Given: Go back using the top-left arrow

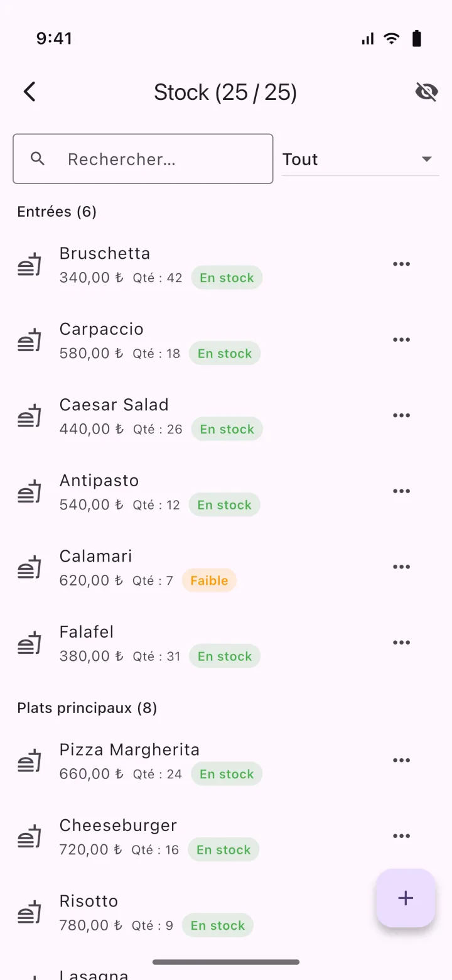Looking at the screenshot, I should 30,92.
